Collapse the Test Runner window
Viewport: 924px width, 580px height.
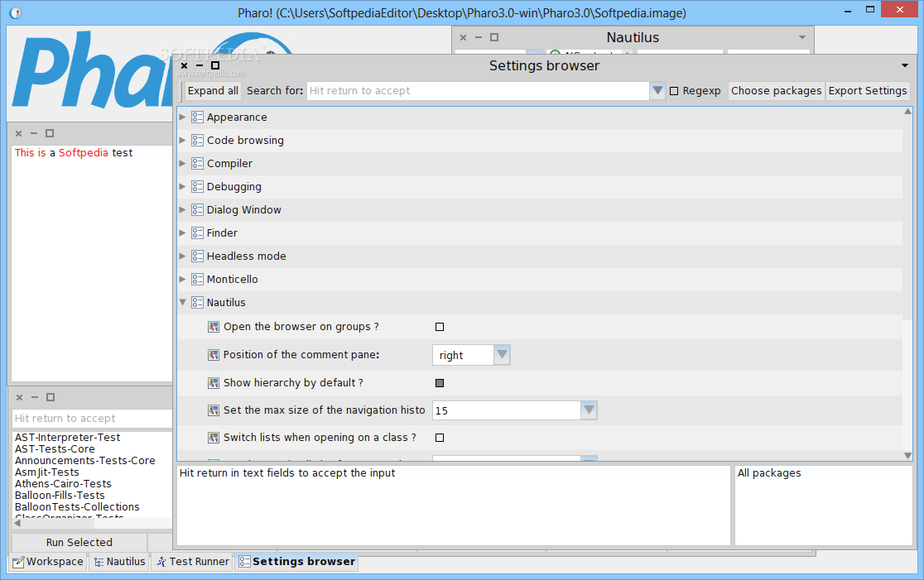point(35,397)
